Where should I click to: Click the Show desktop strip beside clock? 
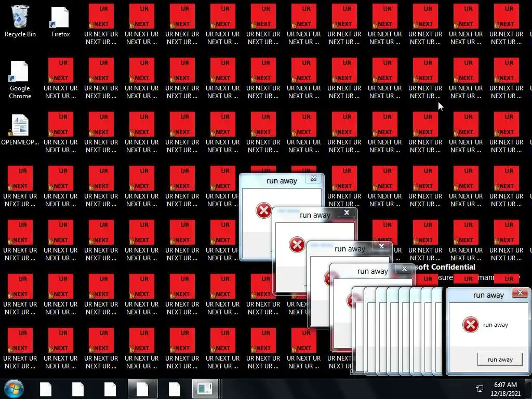[528, 389]
